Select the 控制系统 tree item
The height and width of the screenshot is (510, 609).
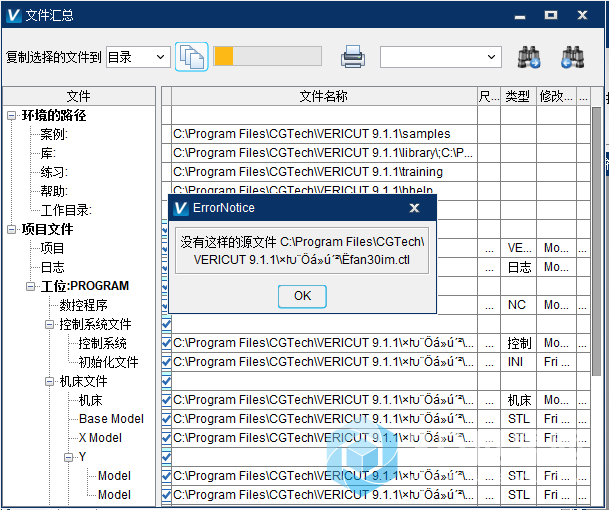102,343
